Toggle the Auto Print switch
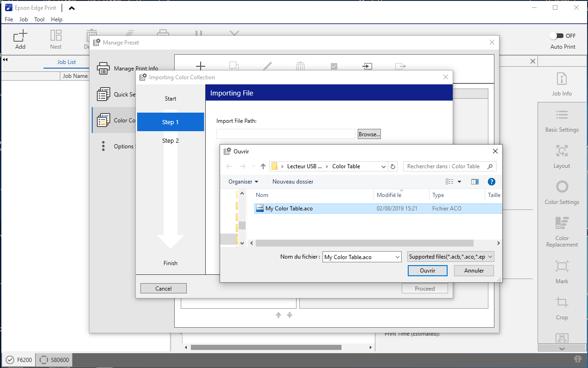The width and height of the screenshot is (588, 368). tap(556, 36)
